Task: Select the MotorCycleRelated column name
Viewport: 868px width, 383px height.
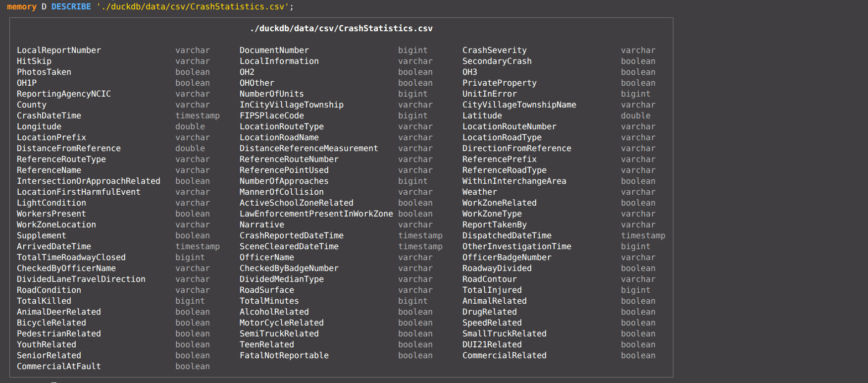Action: (282, 323)
